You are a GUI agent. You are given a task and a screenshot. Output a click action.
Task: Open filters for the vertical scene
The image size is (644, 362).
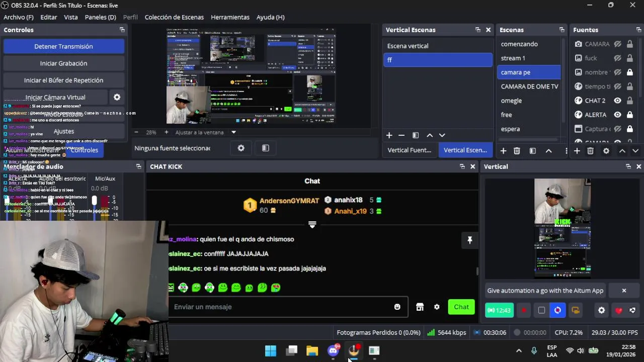pyautogui.click(x=416, y=135)
